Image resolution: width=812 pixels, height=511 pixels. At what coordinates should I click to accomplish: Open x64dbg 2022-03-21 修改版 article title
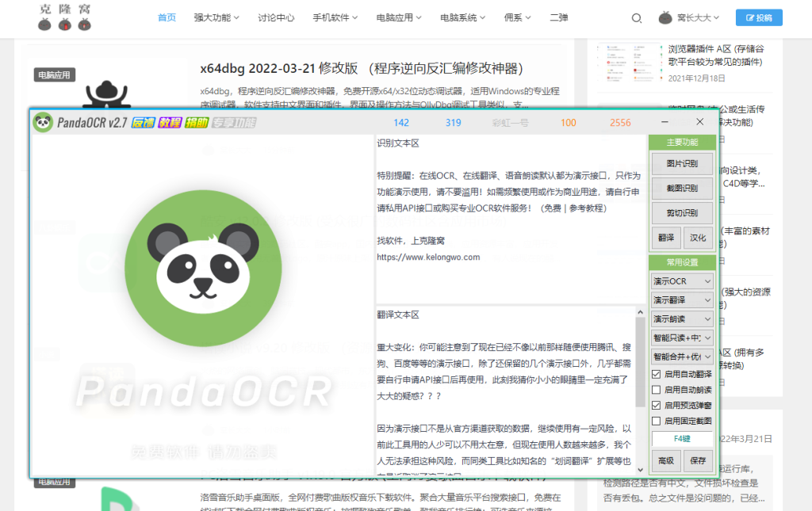[362, 68]
